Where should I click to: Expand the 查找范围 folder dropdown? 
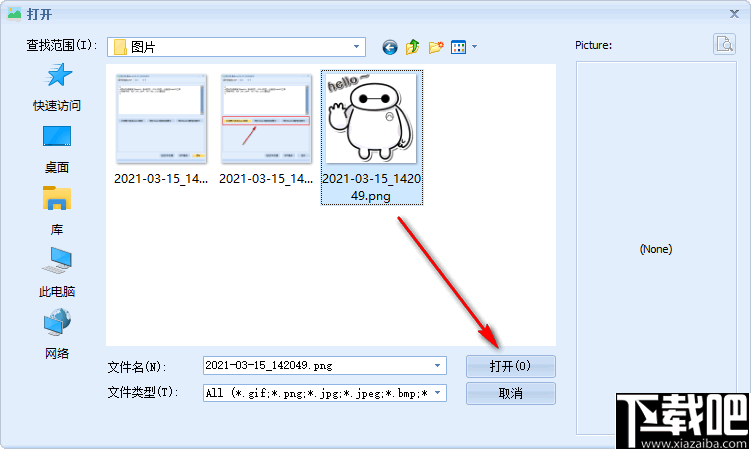click(356, 47)
